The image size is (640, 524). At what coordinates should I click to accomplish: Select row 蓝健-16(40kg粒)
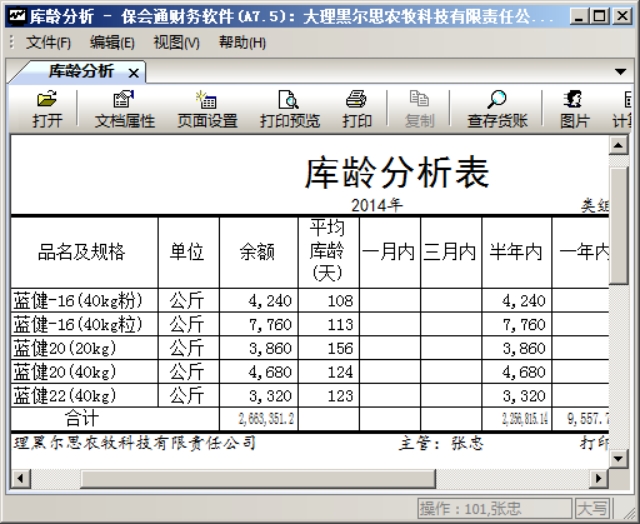(310, 324)
